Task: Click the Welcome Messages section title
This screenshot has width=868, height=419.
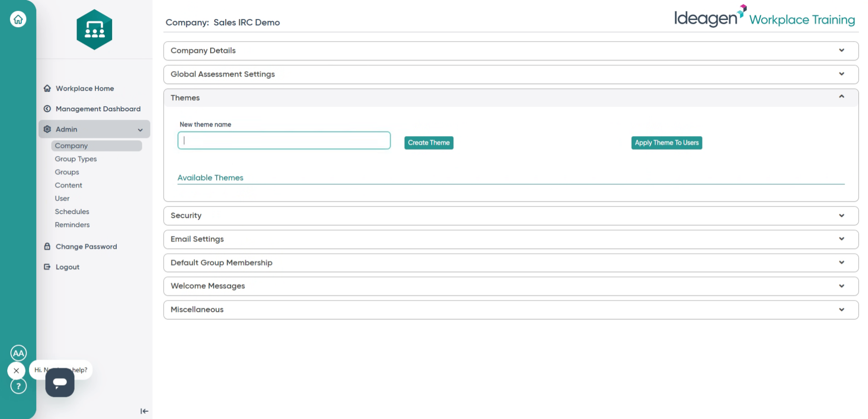Action: pos(208,286)
